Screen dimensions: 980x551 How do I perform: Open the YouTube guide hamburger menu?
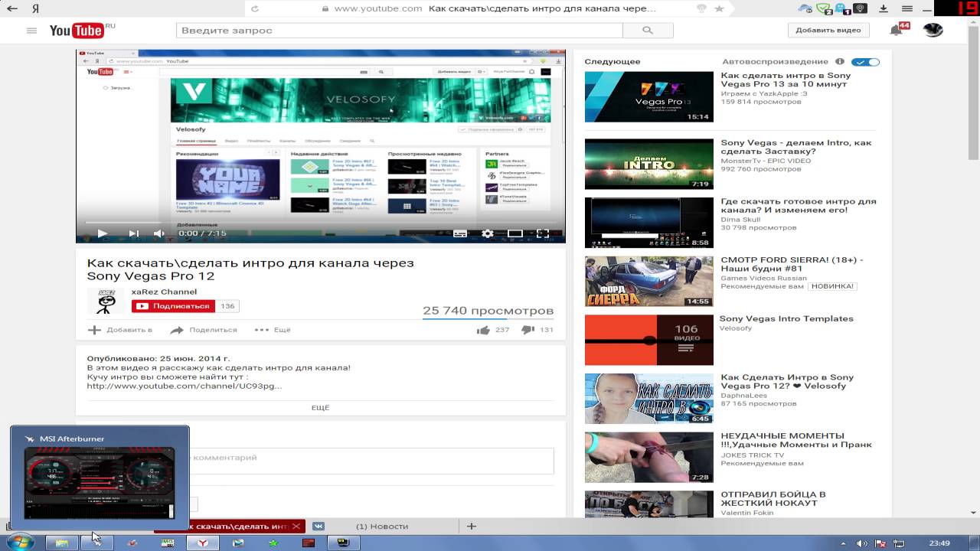pos(31,31)
